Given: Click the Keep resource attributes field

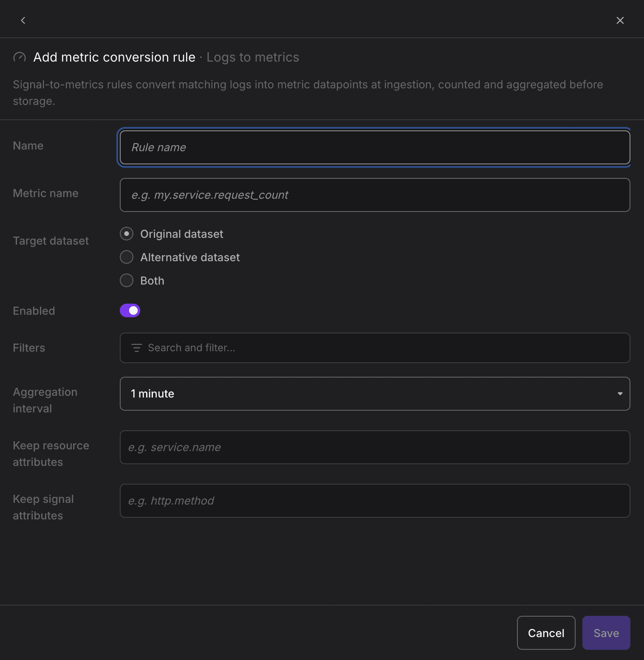Looking at the screenshot, I should [x=375, y=447].
